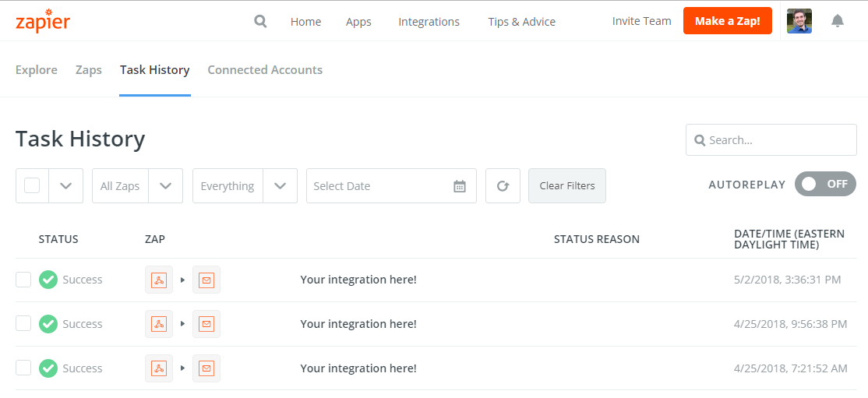Check the box for 5/2/2018 task
Image resolution: width=868 pixels, height=398 pixels.
[23, 280]
